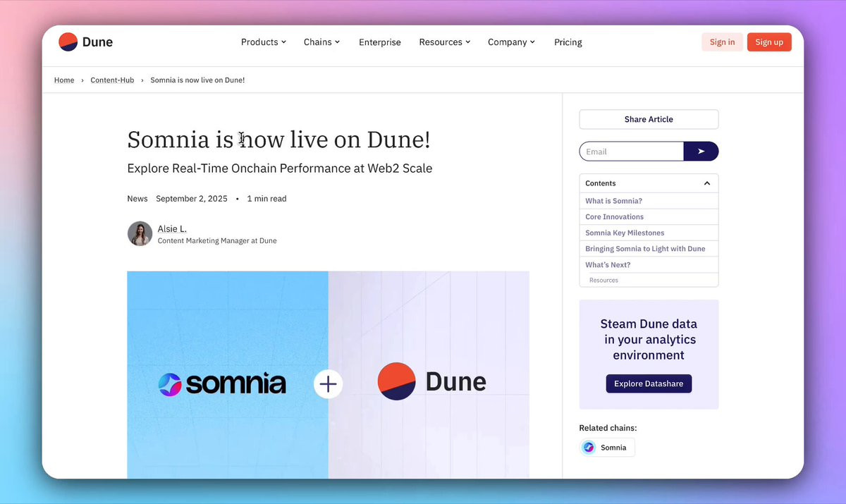Click 'Somnia is now live on Dune!' breadcrumb

tap(198, 80)
